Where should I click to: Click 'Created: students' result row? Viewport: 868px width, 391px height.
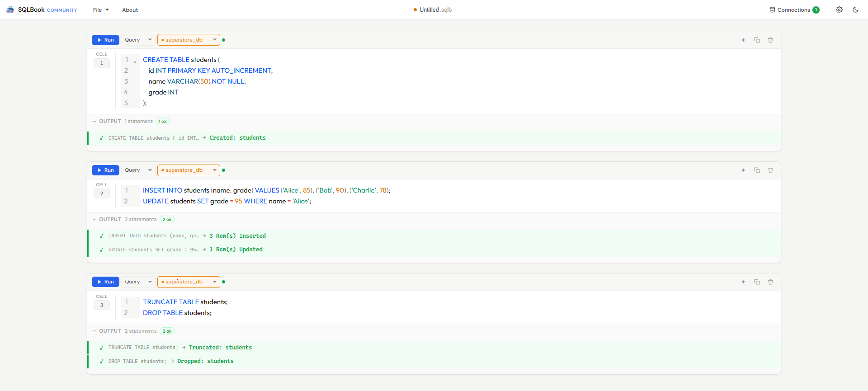[x=434, y=138]
